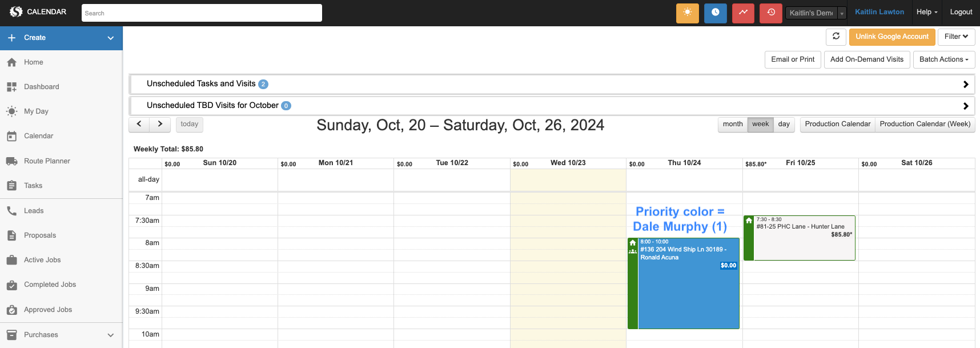The image size is (980, 348).
Task: Click the Email or Print button
Action: [x=792, y=59]
